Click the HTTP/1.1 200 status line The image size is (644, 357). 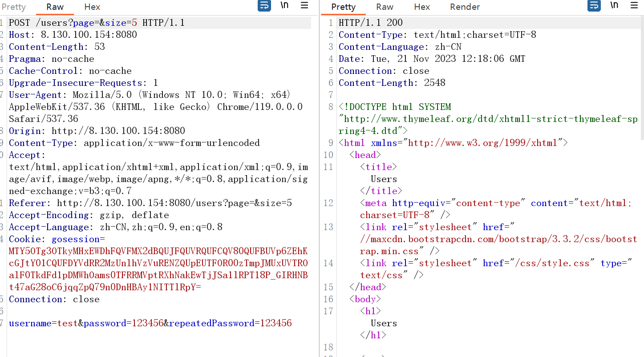tap(371, 23)
